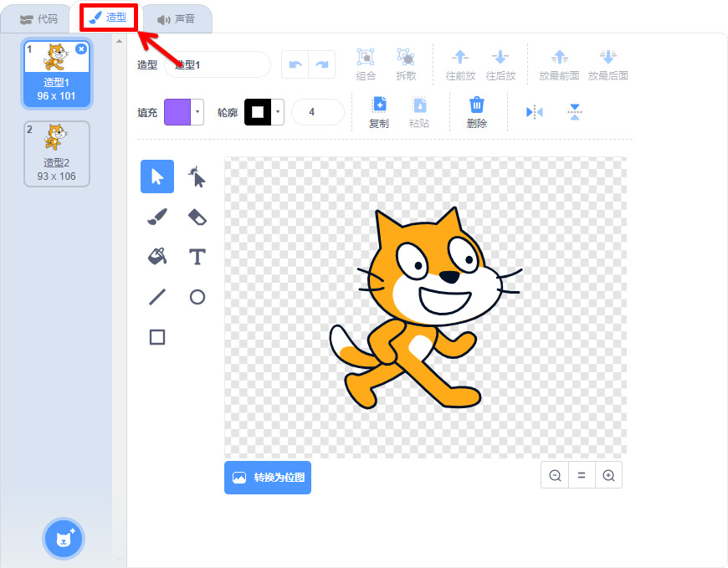Open the cat Choose a Costume button

coord(64,539)
